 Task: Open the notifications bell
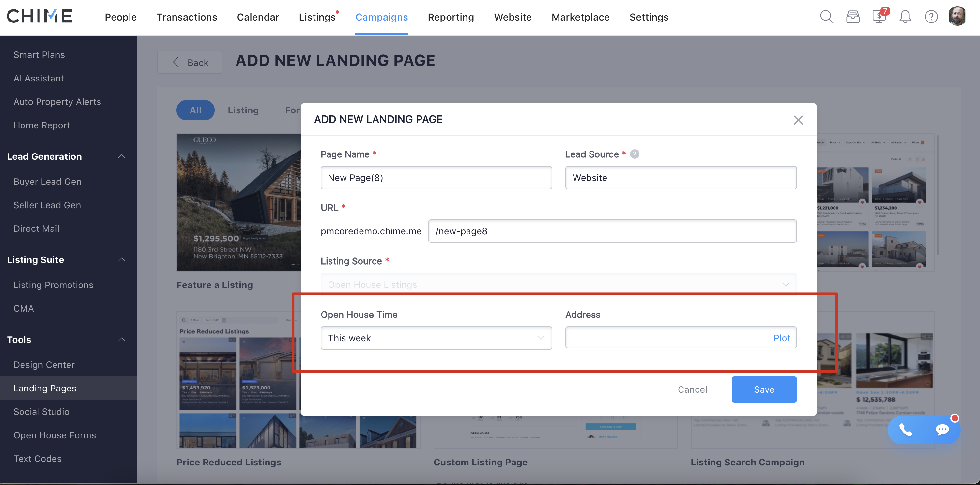point(905,17)
